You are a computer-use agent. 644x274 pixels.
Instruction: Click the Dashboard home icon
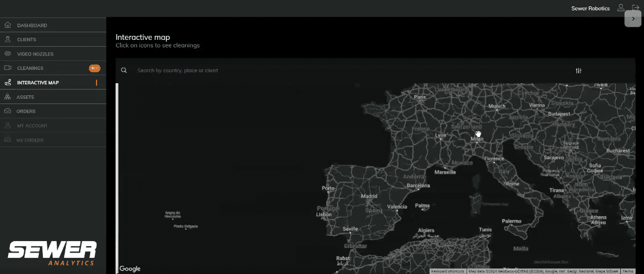point(8,25)
